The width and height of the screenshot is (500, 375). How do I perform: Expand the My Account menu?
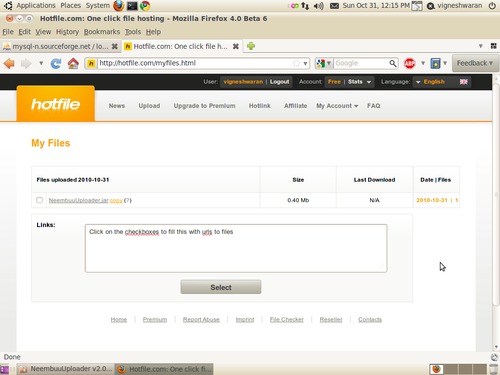[337, 106]
